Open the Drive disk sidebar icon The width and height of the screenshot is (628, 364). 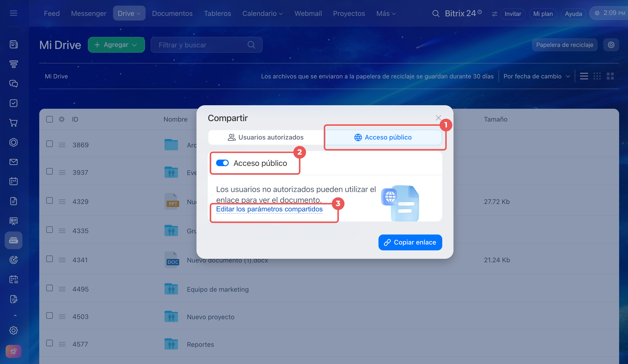tap(14, 241)
